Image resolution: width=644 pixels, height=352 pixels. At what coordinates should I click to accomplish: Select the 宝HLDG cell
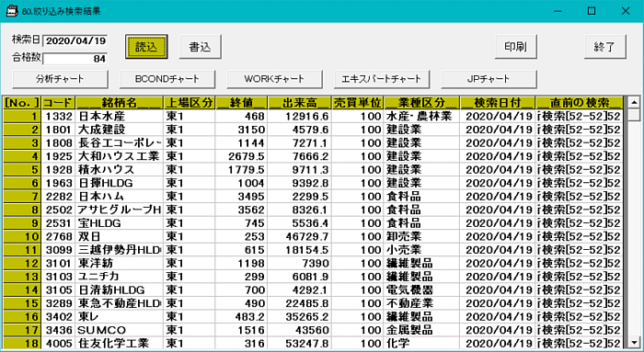tap(120, 223)
